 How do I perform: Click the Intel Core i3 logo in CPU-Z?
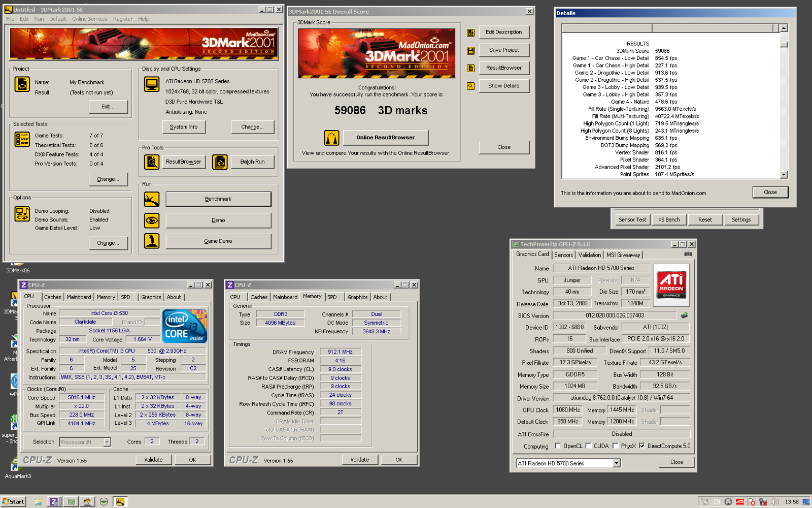[185, 326]
